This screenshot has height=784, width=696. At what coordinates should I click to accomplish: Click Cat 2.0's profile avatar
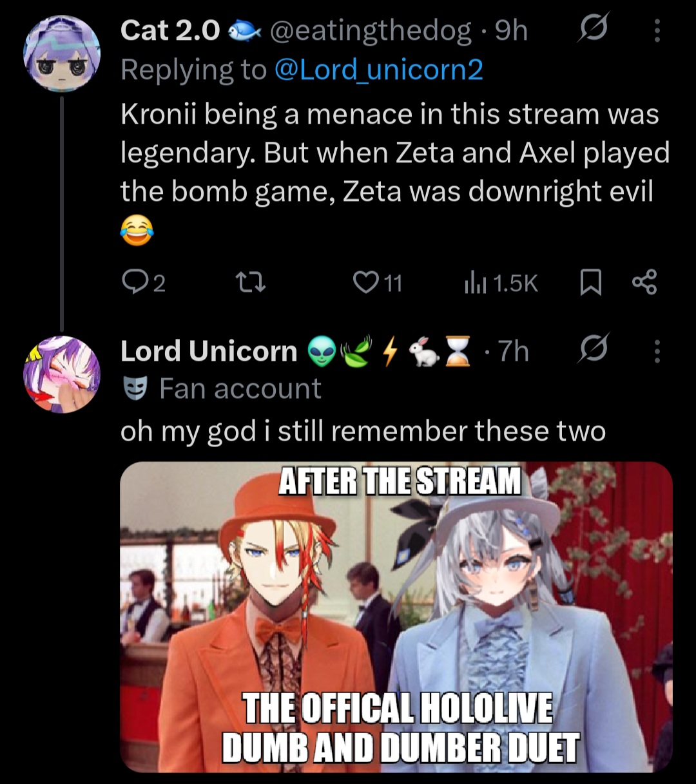point(63,52)
